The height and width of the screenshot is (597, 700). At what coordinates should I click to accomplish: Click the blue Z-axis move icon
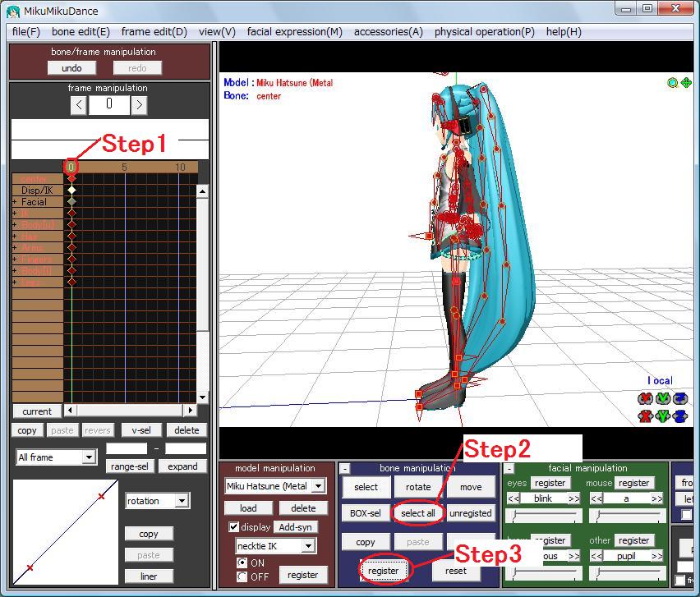coord(680,416)
